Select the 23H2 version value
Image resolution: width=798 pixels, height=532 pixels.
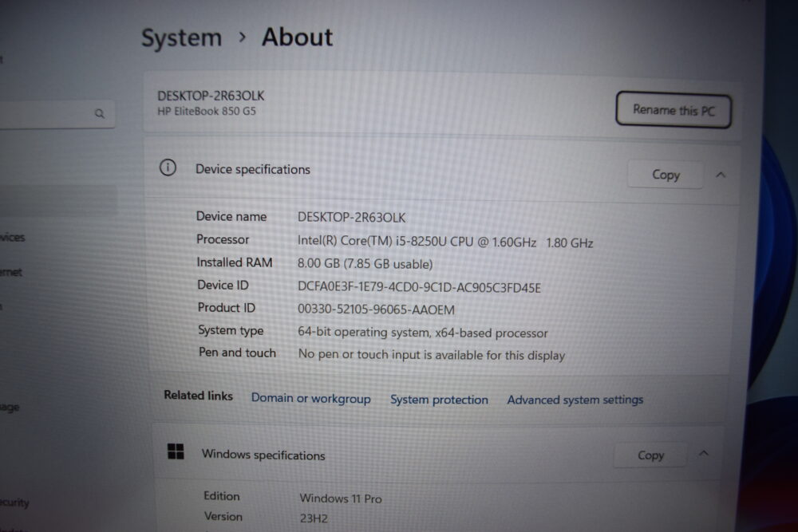(314, 518)
